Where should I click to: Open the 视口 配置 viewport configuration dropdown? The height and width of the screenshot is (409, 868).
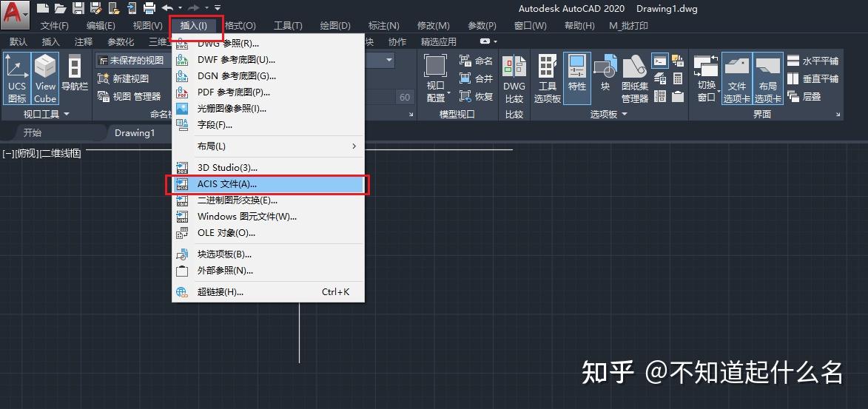tap(436, 78)
